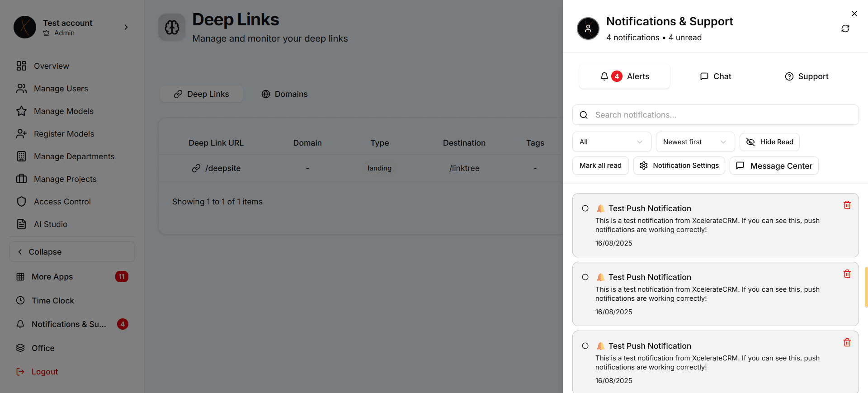This screenshot has width=868, height=393.
Task: Click the sidebar notifications badge showing 4
Action: 123,324
